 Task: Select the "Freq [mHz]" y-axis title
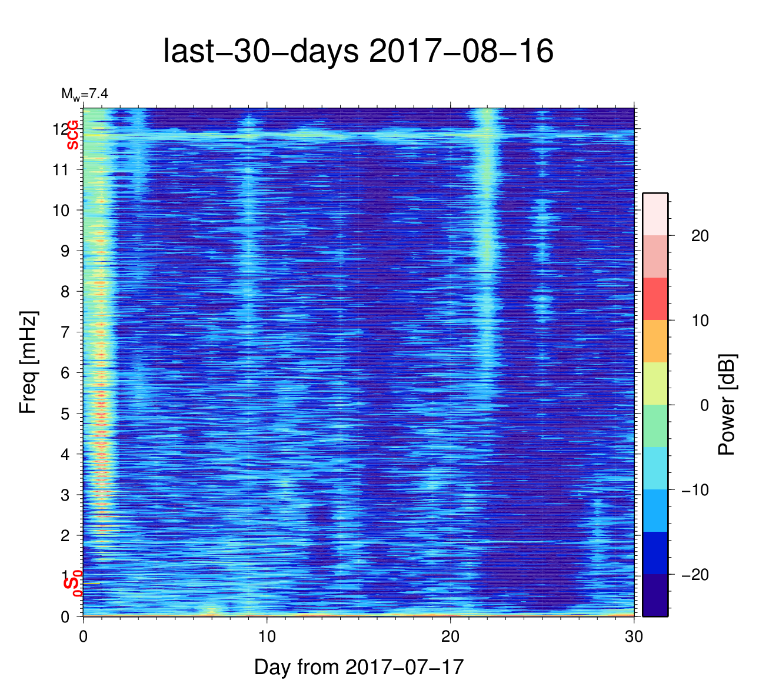[28, 362]
